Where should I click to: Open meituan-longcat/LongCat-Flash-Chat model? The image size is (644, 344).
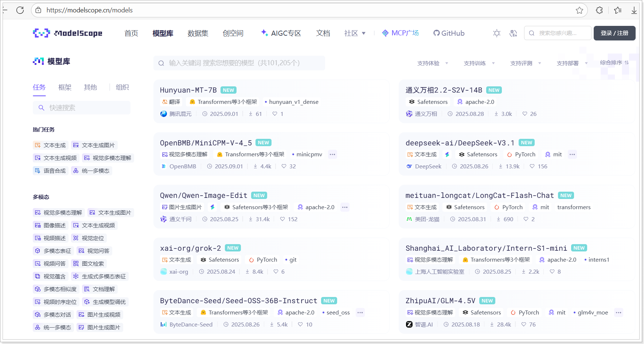480,196
